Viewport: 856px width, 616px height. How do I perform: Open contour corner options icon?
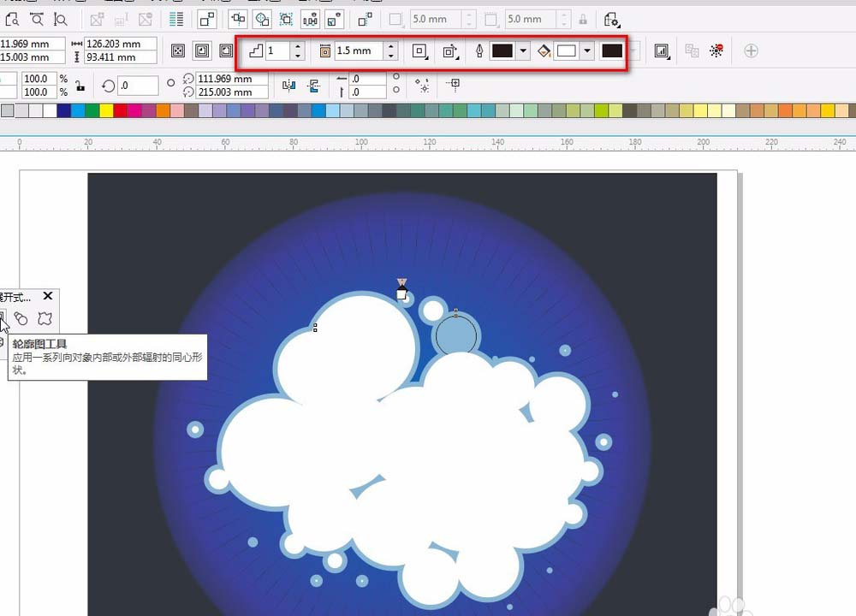pyautogui.click(x=419, y=51)
